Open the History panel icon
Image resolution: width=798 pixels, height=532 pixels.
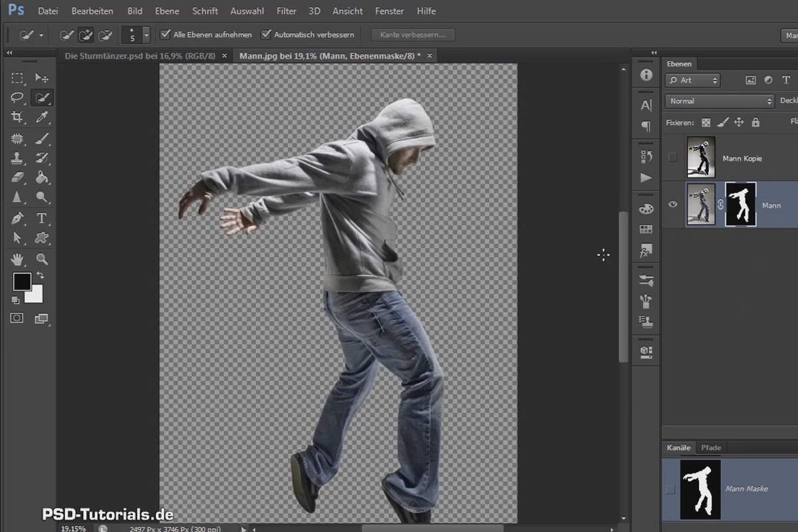point(646,156)
